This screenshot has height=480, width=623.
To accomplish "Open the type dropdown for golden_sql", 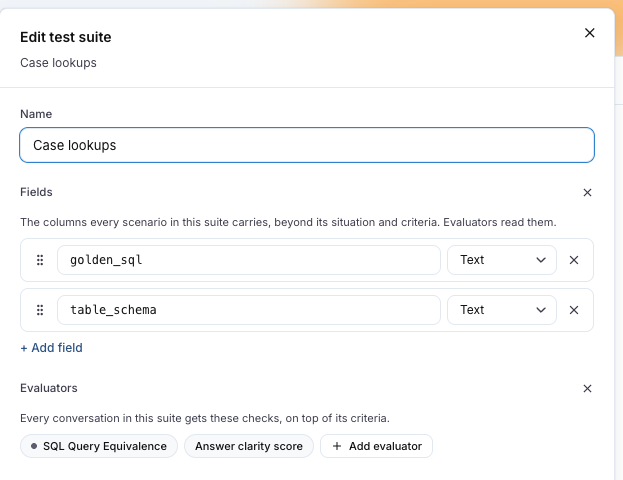I will [502, 260].
